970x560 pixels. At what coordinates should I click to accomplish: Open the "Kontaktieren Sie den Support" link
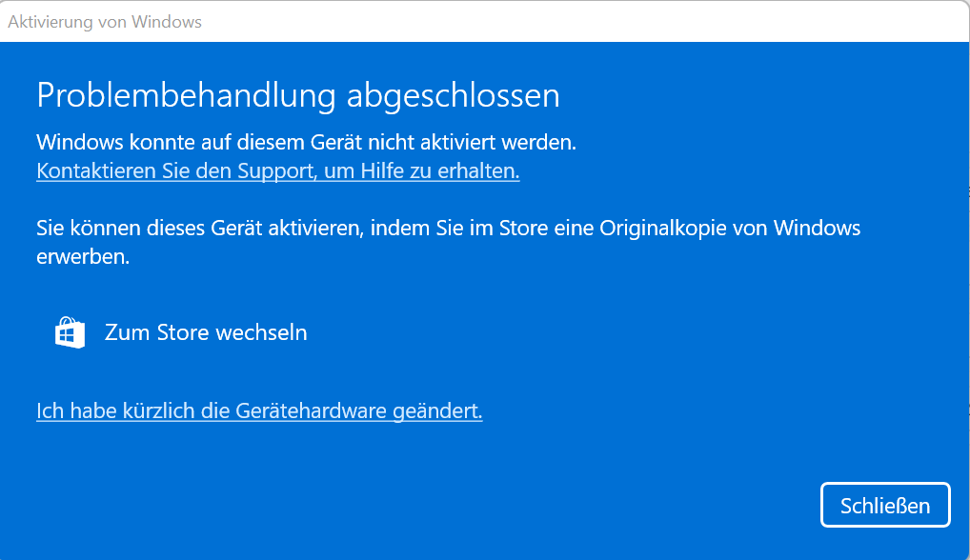(278, 171)
